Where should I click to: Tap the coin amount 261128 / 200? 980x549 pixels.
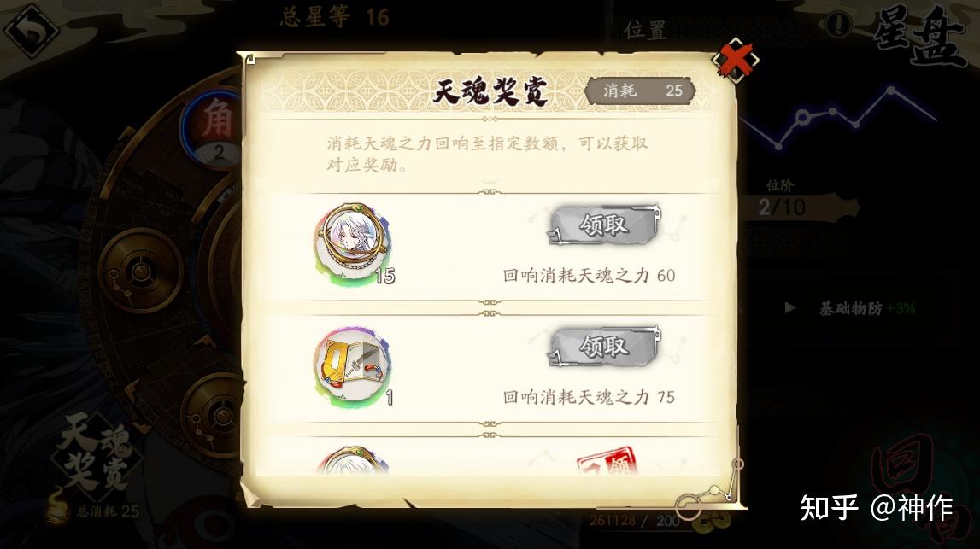pyautogui.click(x=634, y=520)
